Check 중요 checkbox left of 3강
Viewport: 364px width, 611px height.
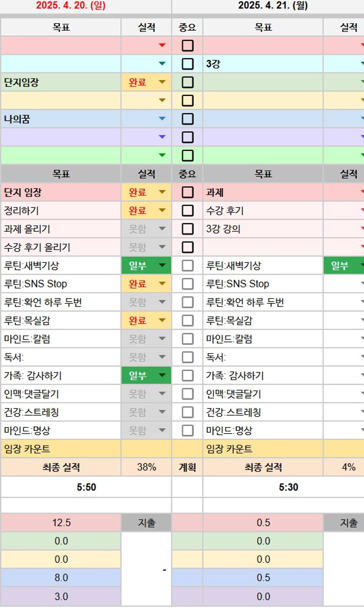click(x=188, y=64)
